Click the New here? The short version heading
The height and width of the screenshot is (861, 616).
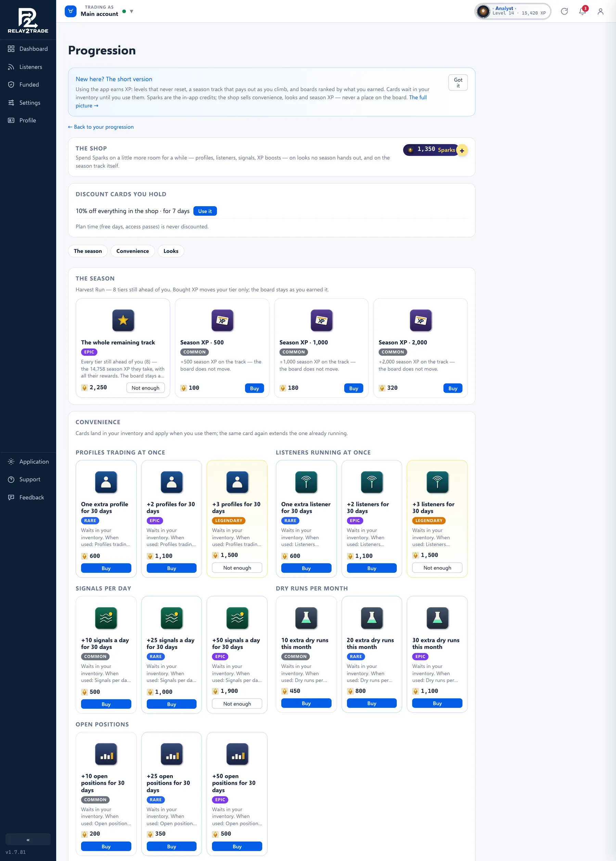[x=114, y=79]
